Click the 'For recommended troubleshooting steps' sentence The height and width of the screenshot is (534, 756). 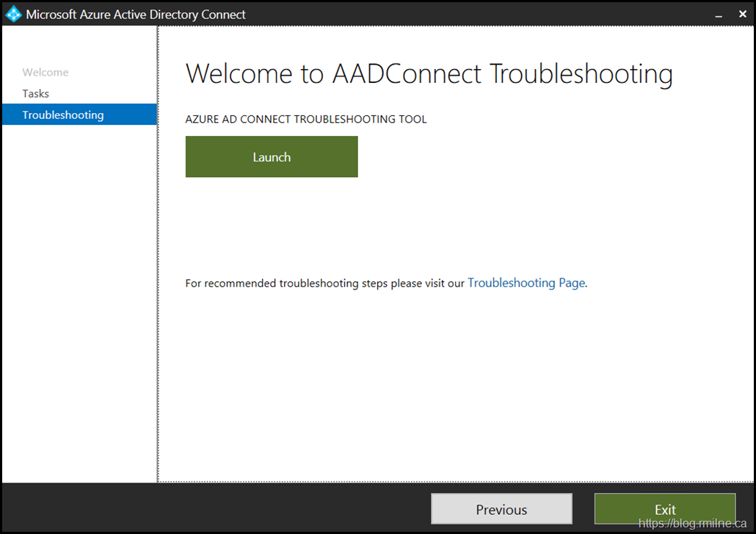tap(325, 284)
